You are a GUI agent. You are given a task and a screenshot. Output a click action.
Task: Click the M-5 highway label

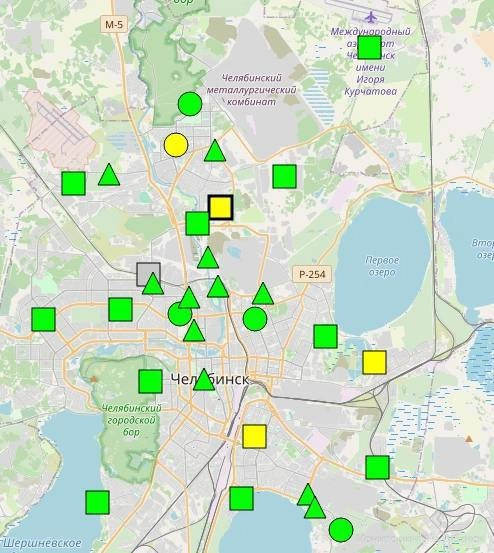point(114,25)
